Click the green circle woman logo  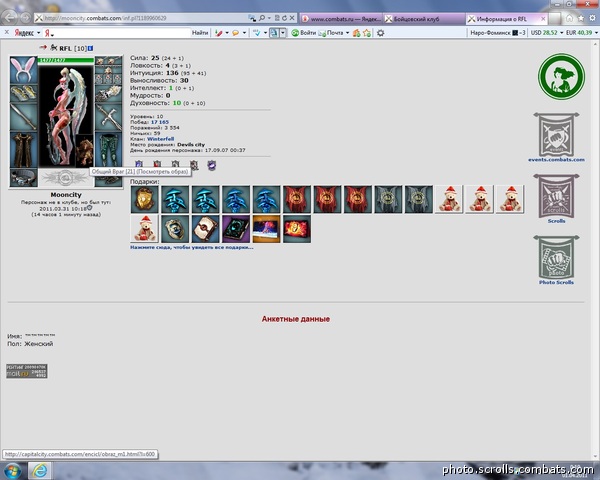point(561,77)
